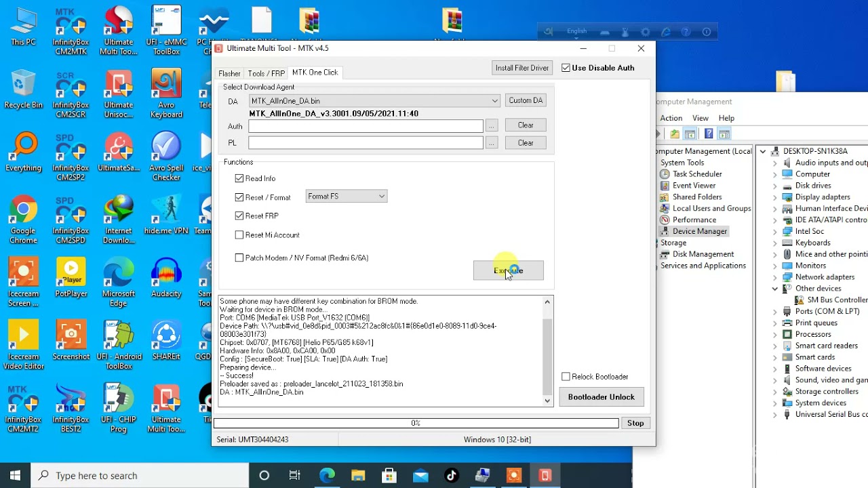Open Microsoft Store from the taskbar
868x488 pixels.
click(x=389, y=476)
